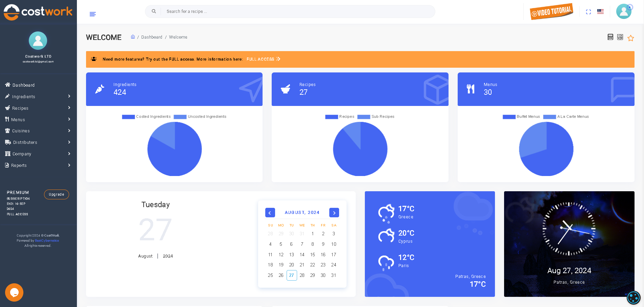Click the grid table icon beside calculator

coord(620,37)
